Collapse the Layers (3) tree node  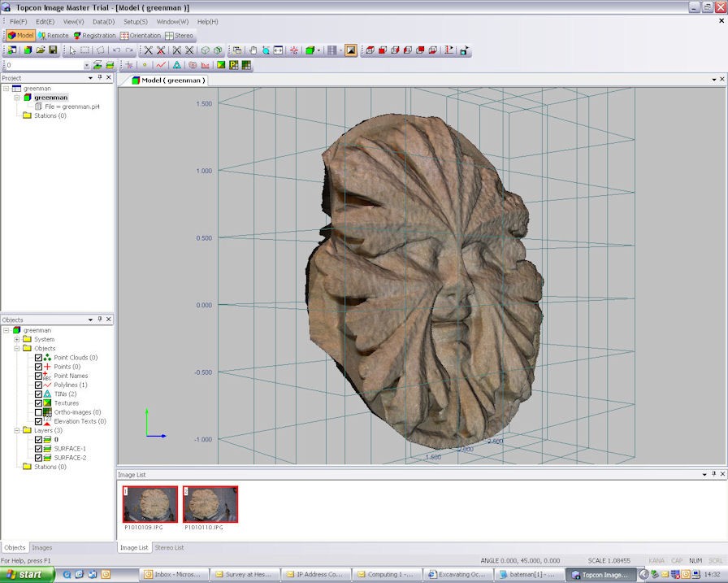click(17, 430)
